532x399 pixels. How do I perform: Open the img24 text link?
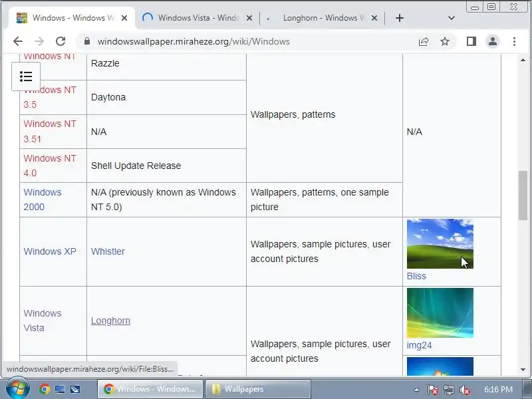pos(420,345)
